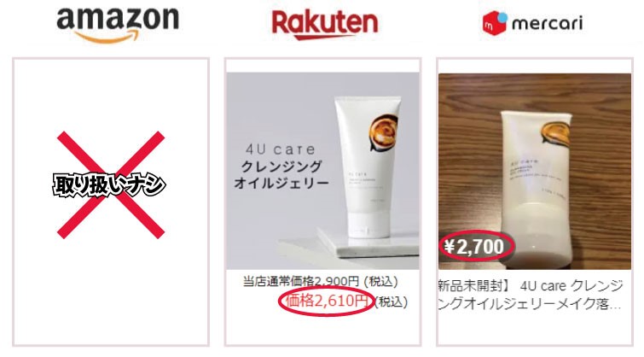Click the Rakuten logo
Image resolution: width=644 pixels, height=357 pixels.
tap(324, 25)
